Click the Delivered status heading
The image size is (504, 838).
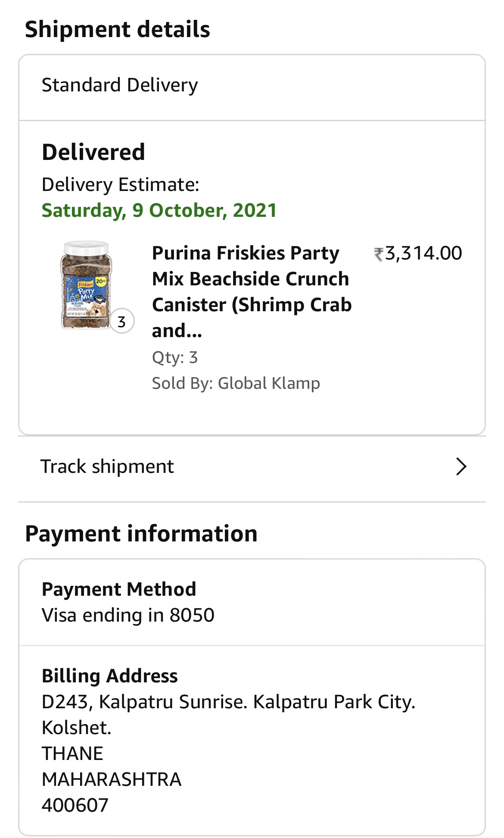(x=93, y=152)
